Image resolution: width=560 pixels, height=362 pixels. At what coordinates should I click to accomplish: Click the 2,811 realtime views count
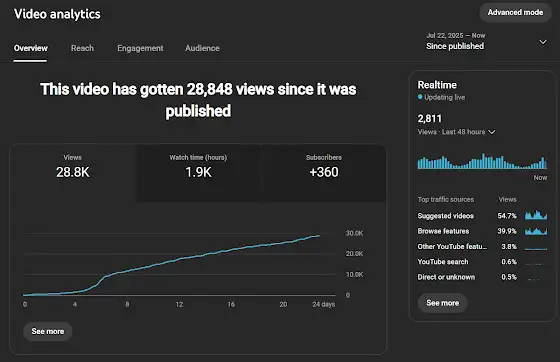(430, 119)
